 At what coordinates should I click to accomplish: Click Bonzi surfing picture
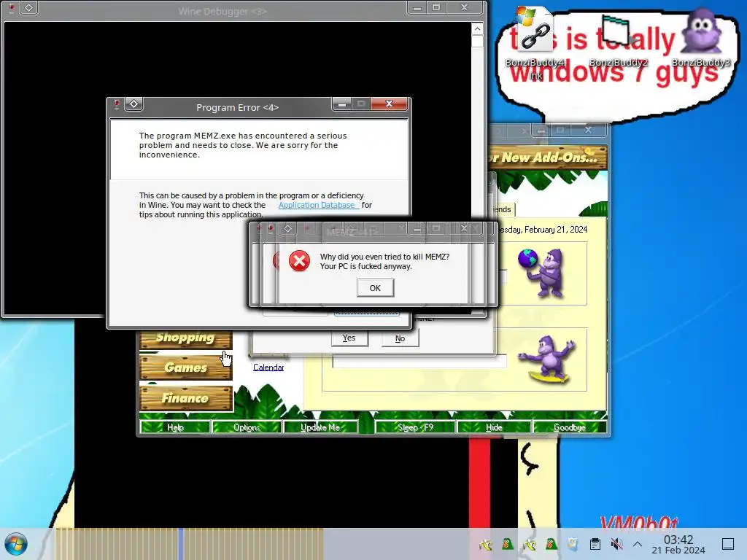tap(548, 359)
